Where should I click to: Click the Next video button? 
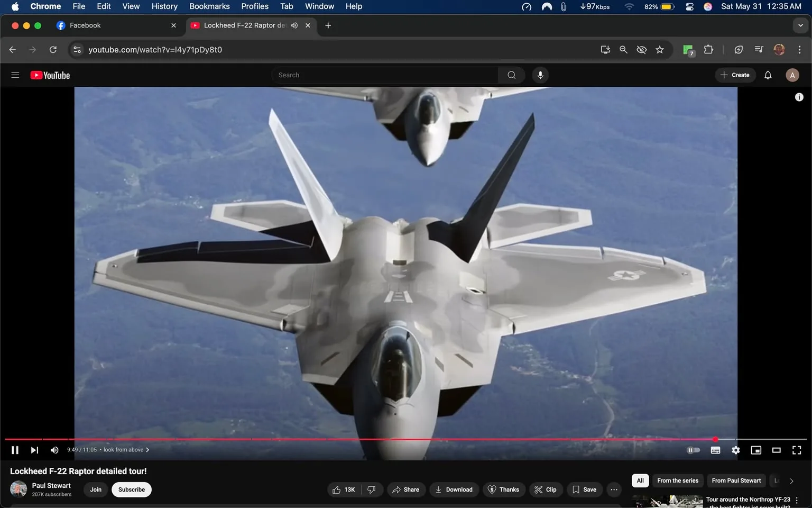coord(34,450)
